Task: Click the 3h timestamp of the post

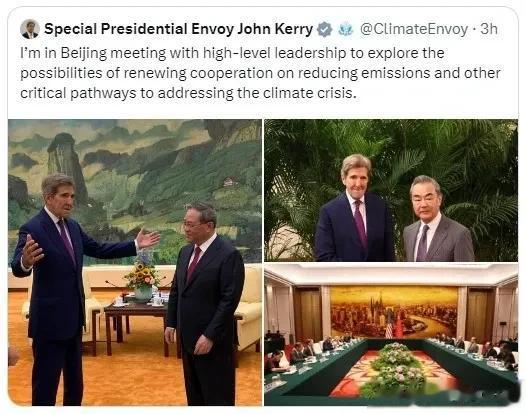Action: point(489,29)
